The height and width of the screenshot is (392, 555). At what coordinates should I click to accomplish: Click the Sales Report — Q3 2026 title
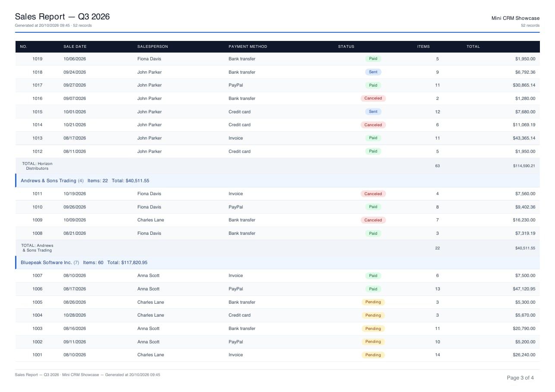(x=62, y=17)
